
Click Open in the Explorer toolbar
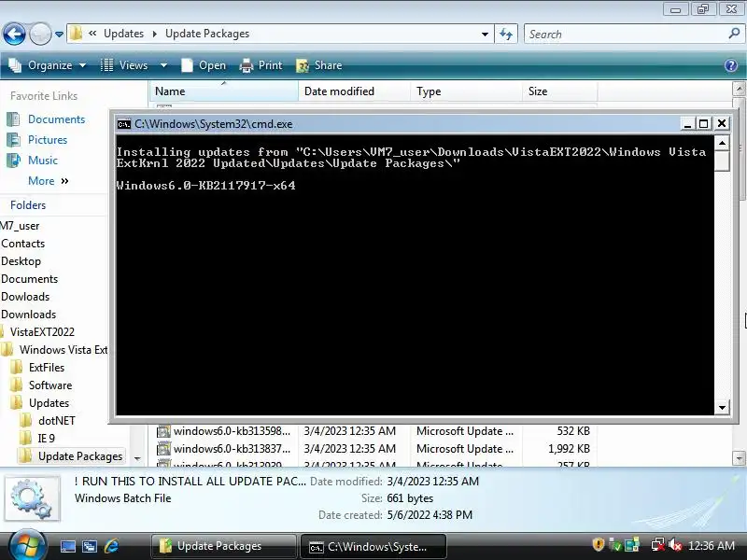(204, 65)
